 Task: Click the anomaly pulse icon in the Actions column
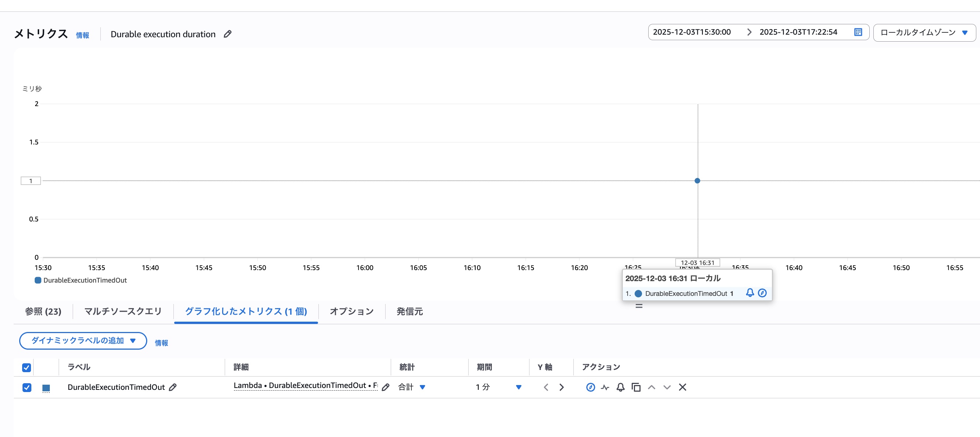(x=605, y=387)
